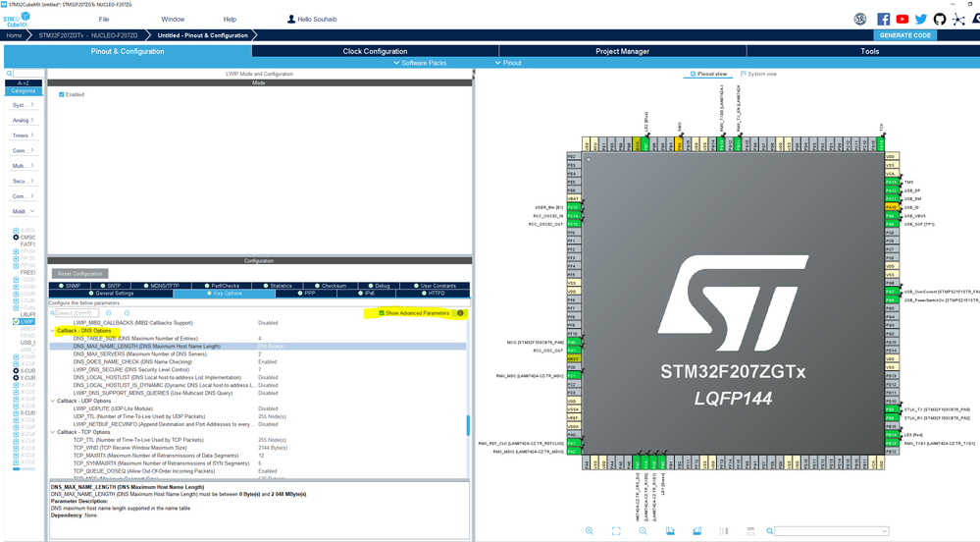This screenshot has width=980, height=542.
Task: Collapse the Callback - TCP Options group
Action: click(53, 431)
